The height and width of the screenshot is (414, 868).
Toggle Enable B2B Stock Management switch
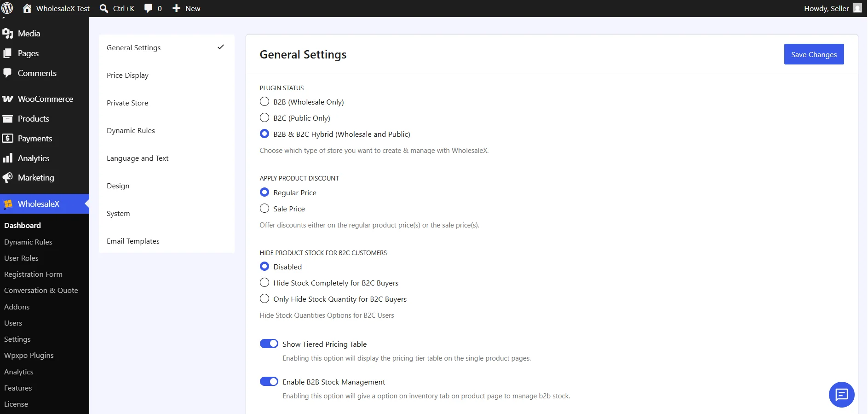[269, 382]
